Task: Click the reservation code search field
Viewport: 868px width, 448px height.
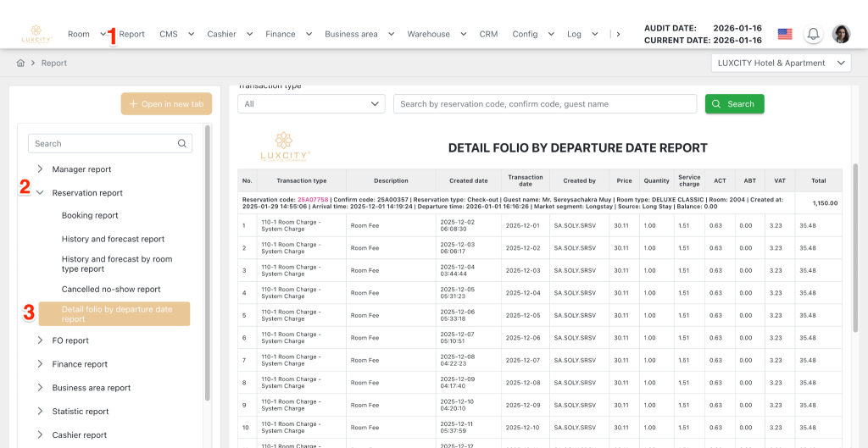Action: pyautogui.click(x=544, y=104)
